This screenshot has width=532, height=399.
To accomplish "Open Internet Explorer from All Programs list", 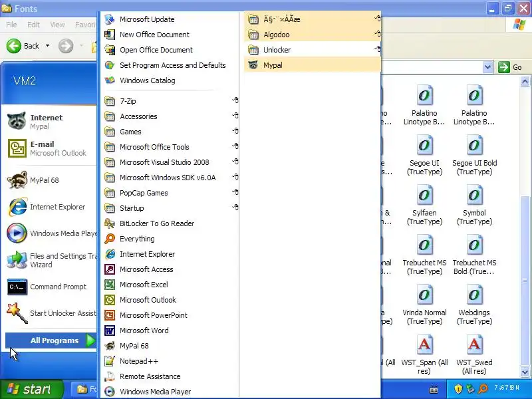I will [x=170, y=254].
